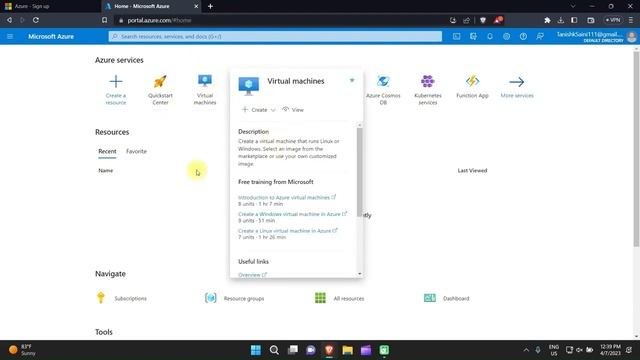The width and height of the screenshot is (640, 360).
Task: Switch to the Recent resources tab
Action: coord(107,151)
